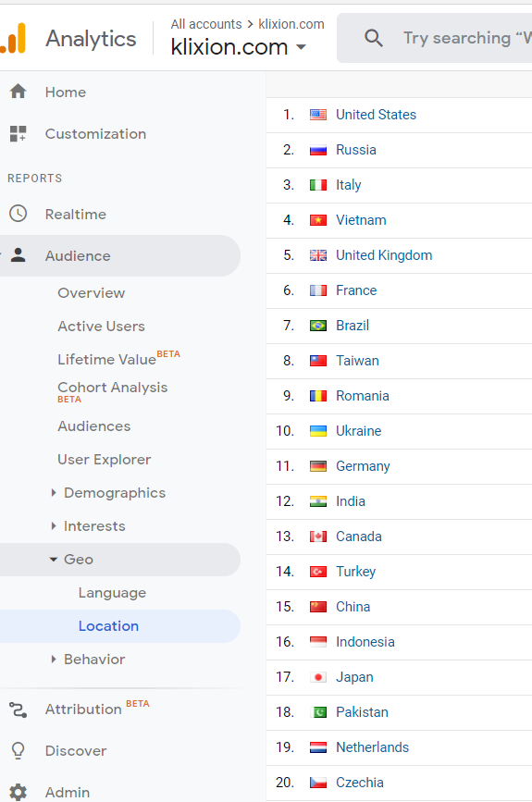Open the Home report
The height and width of the screenshot is (802, 532).
66,93
